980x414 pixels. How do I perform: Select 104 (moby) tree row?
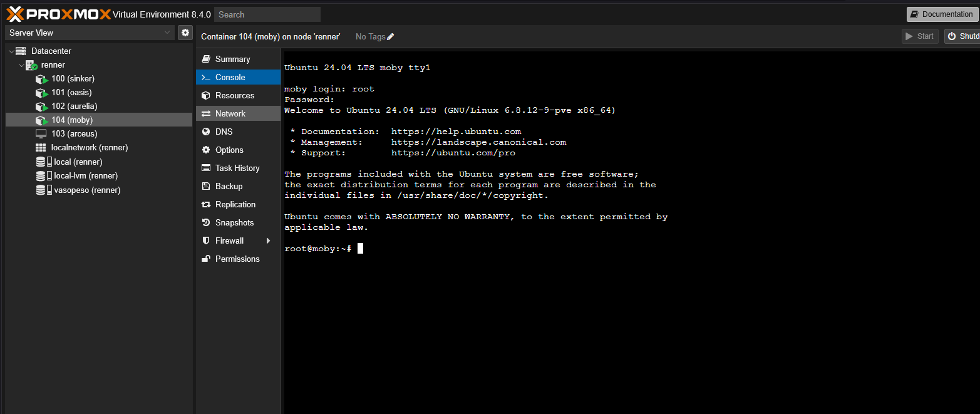(99, 120)
